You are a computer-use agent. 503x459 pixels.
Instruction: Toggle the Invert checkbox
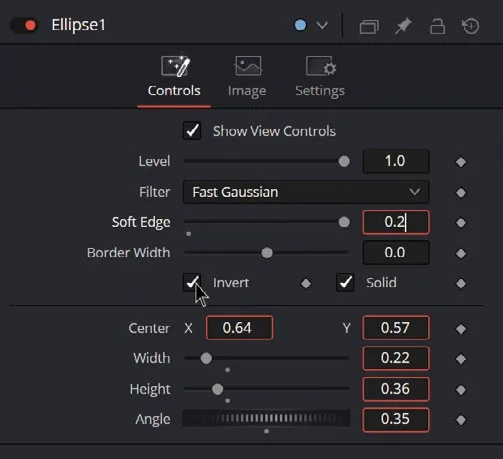[192, 283]
